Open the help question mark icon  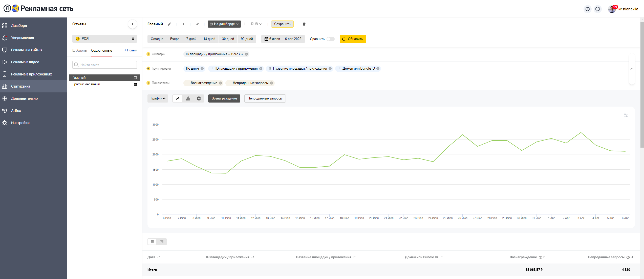coord(588,9)
